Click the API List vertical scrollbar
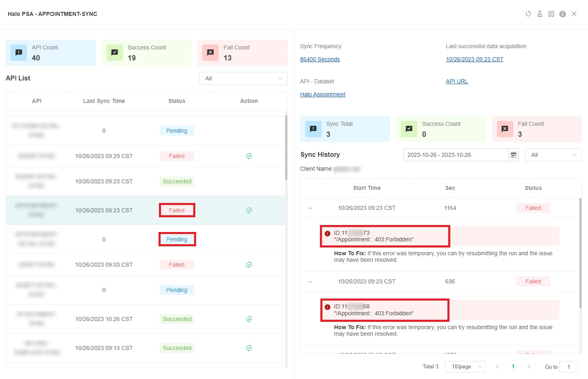Image resolution: width=588 pixels, height=379 pixels. pyautogui.click(x=286, y=147)
